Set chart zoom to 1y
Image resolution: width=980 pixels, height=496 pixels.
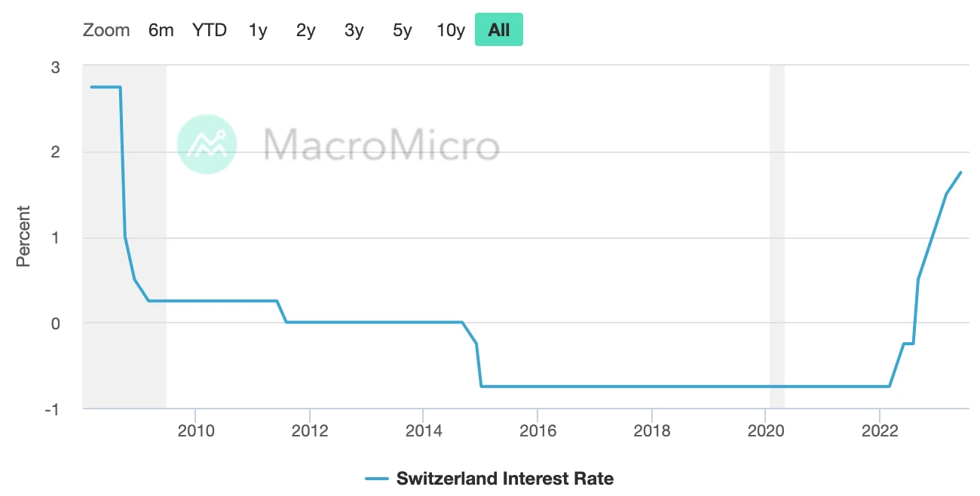coord(258,30)
